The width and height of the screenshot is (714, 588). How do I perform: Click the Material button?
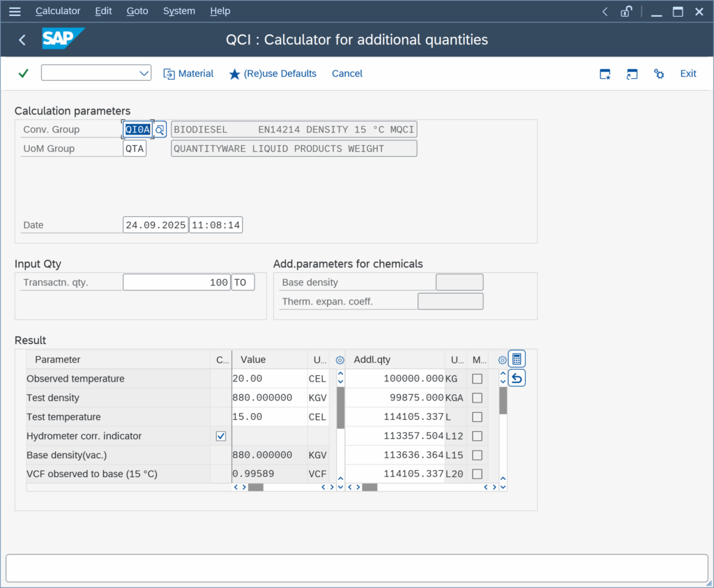pos(188,73)
